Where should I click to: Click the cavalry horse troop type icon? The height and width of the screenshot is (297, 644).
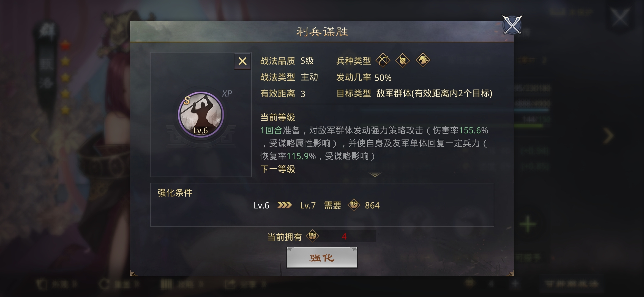(423, 60)
